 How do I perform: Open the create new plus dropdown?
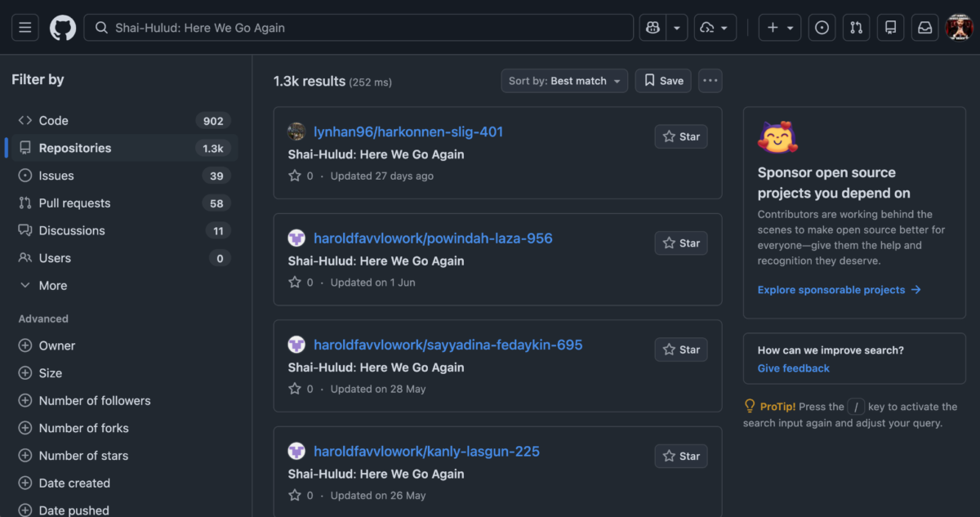(780, 28)
